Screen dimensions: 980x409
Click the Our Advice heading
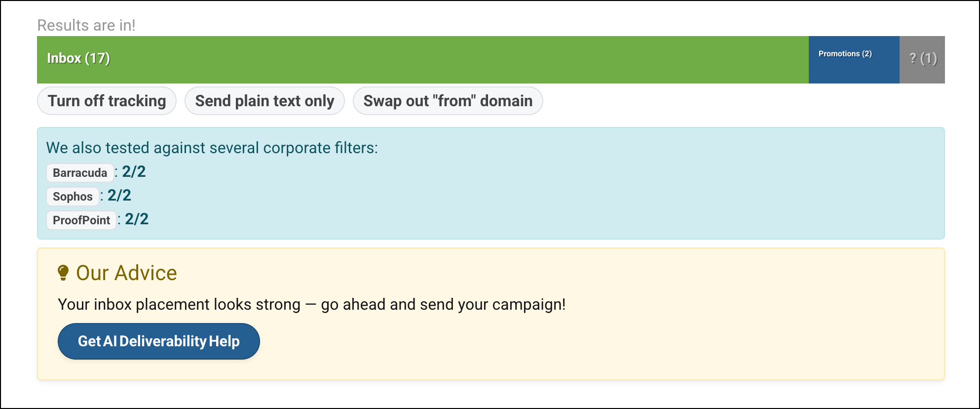pyautogui.click(x=126, y=273)
